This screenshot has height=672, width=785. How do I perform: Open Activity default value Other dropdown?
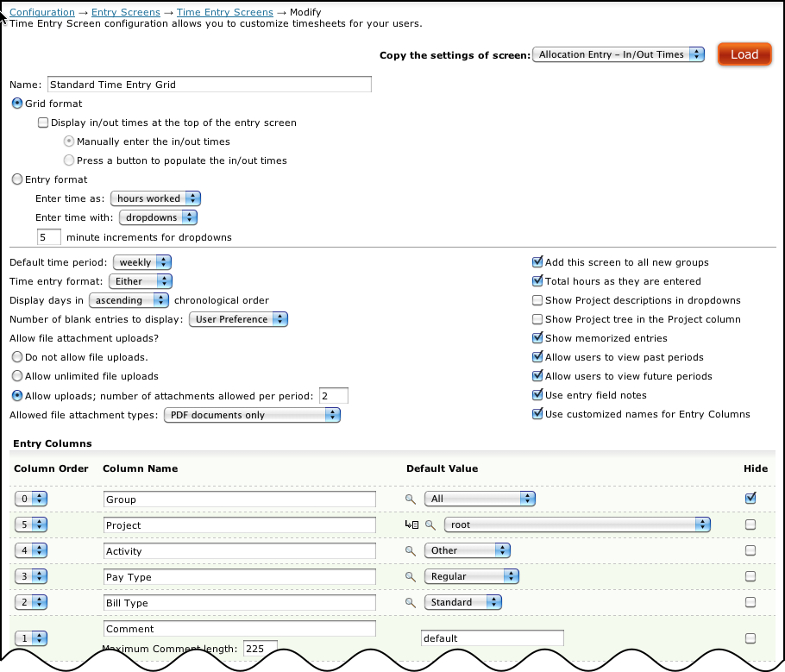click(x=467, y=550)
